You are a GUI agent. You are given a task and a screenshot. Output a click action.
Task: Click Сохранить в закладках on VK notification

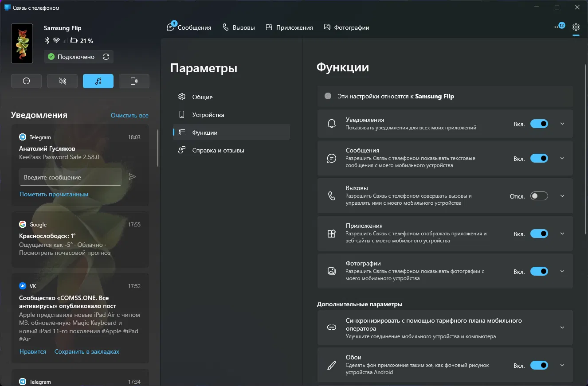pyautogui.click(x=87, y=351)
